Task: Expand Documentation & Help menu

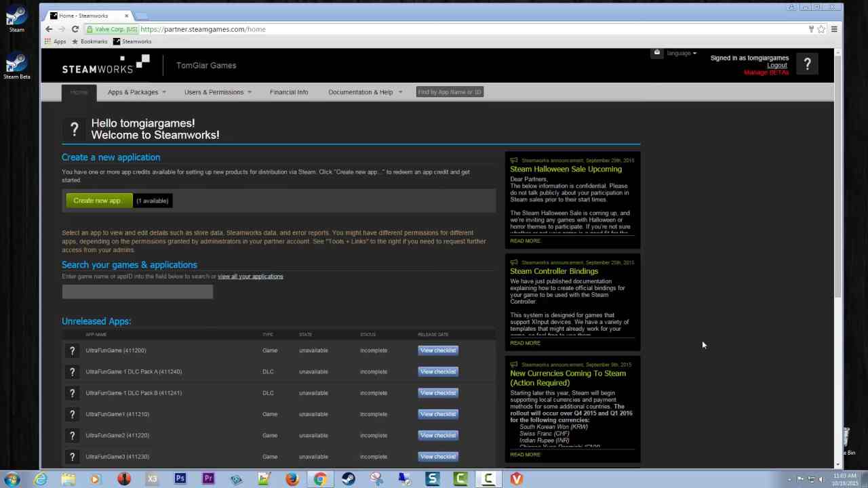Action: (x=364, y=92)
